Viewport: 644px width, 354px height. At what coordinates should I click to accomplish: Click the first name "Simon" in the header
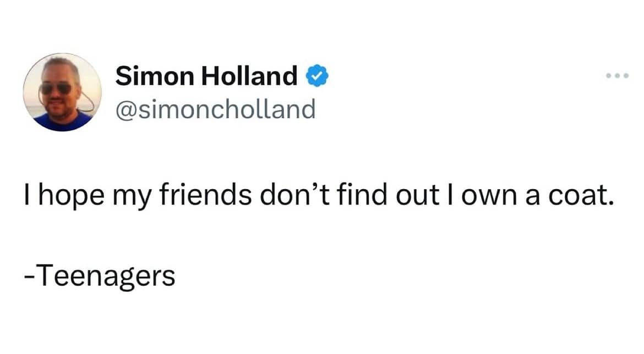(x=154, y=76)
